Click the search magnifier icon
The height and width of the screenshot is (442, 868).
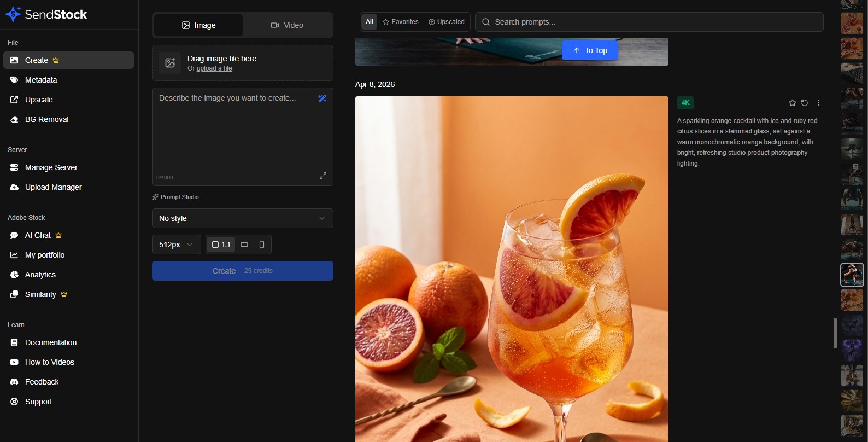tap(485, 22)
